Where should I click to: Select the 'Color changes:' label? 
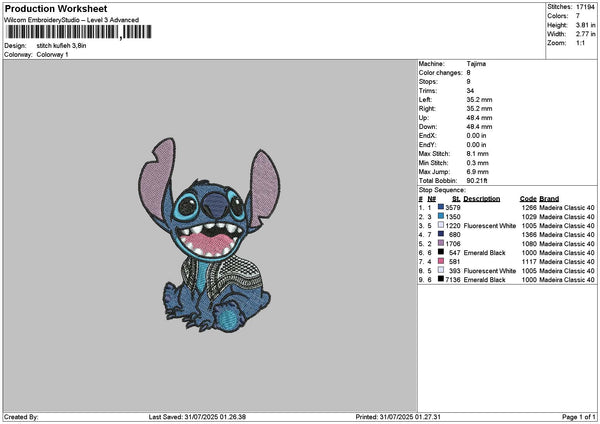440,73
